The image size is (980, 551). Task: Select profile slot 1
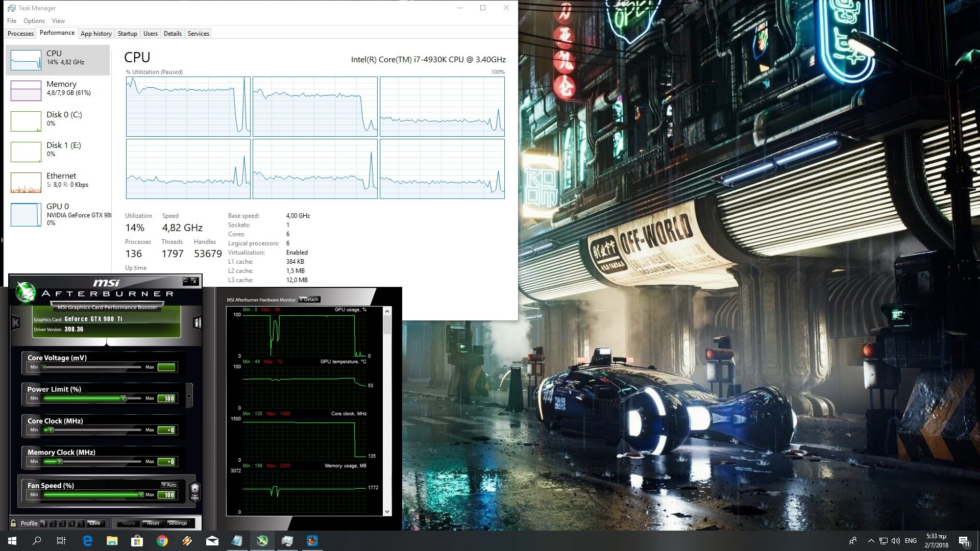44,523
